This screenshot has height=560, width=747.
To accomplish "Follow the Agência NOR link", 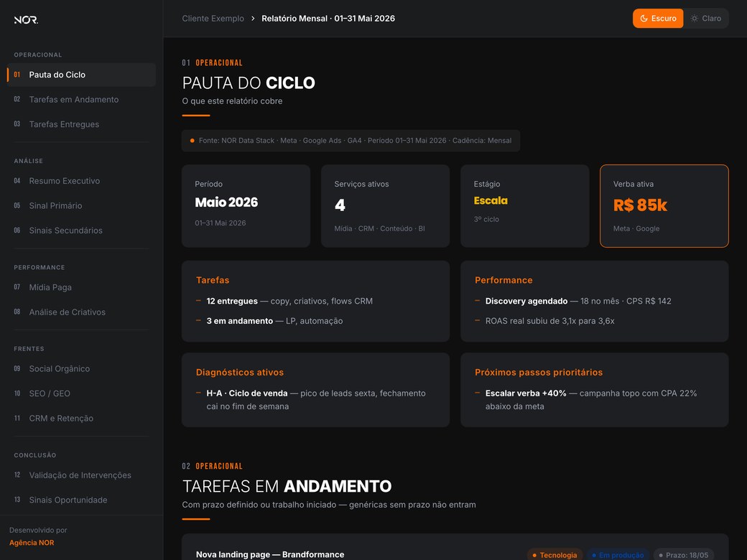I will click(x=32, y=543).
